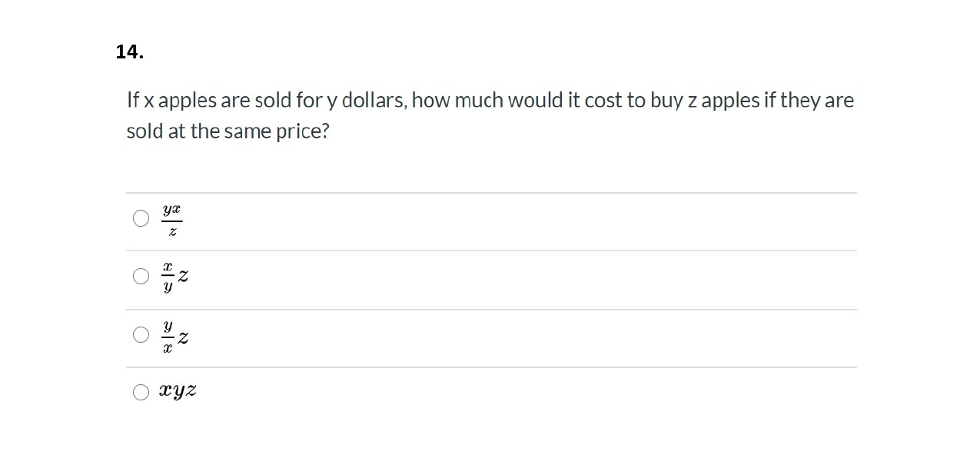The height and width of the screenshot is (468, 980).
Task: Select the radio button for yx over z
Action: 141,219
